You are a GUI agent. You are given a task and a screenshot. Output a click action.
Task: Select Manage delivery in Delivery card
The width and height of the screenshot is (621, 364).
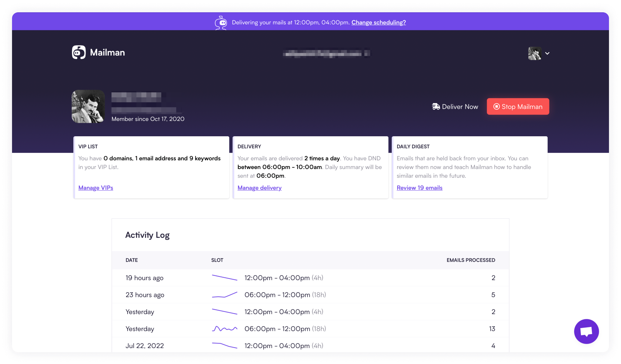260,187
